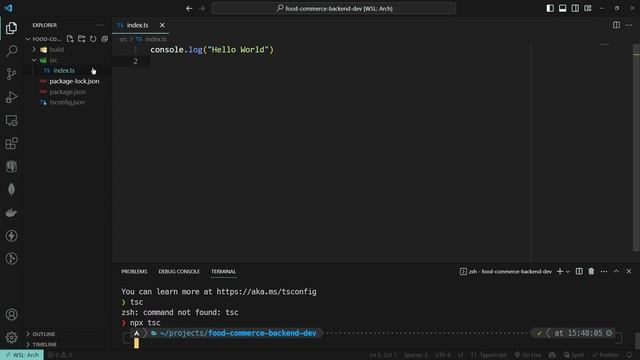Screen dimensions: 640x360
Task: Start Go Live server
Action: click(x=528, y=355)
